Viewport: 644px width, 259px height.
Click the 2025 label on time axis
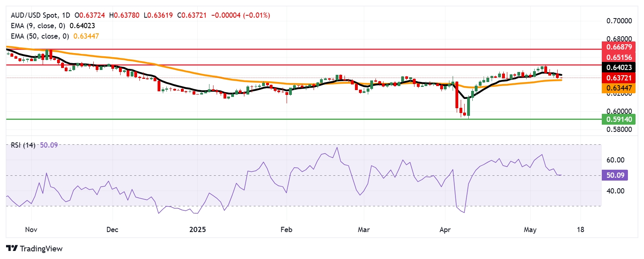pyautogui.click(x=197, y=230)
